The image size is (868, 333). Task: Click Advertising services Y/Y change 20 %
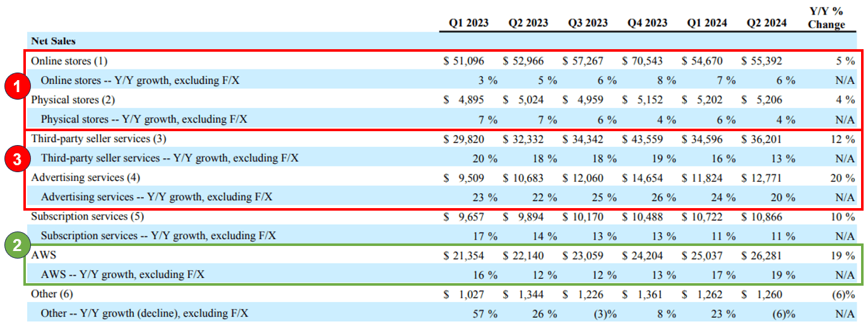pyautogui.click(x=843, y=177)
